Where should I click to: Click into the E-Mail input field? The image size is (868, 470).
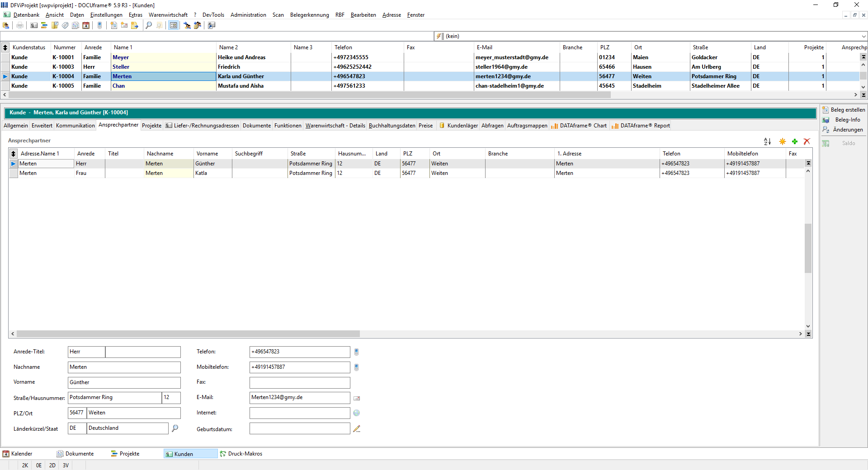pyautogui.click(x=300, y=398)
